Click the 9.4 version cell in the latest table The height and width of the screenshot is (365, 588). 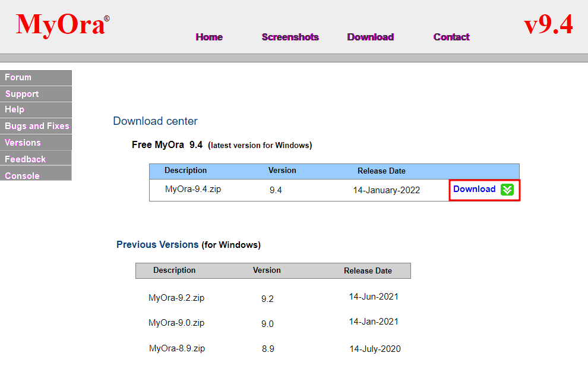click(x=276, y=190)
